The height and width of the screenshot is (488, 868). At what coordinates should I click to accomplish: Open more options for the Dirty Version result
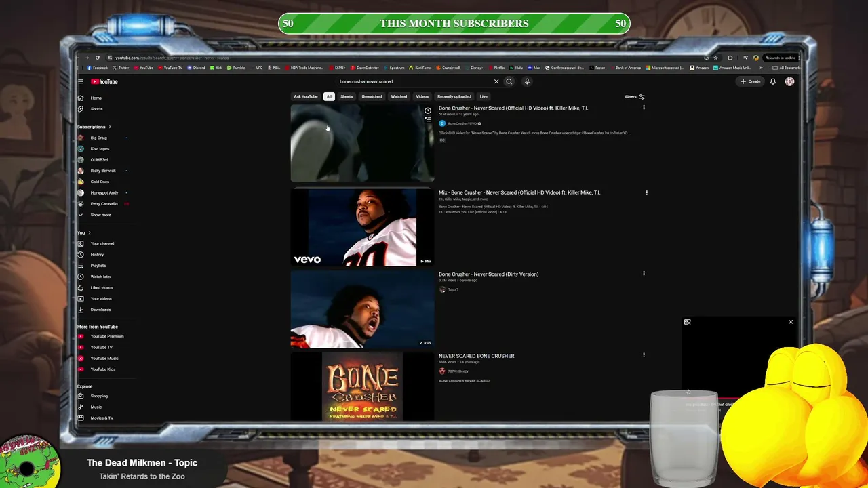coord(644,274)
